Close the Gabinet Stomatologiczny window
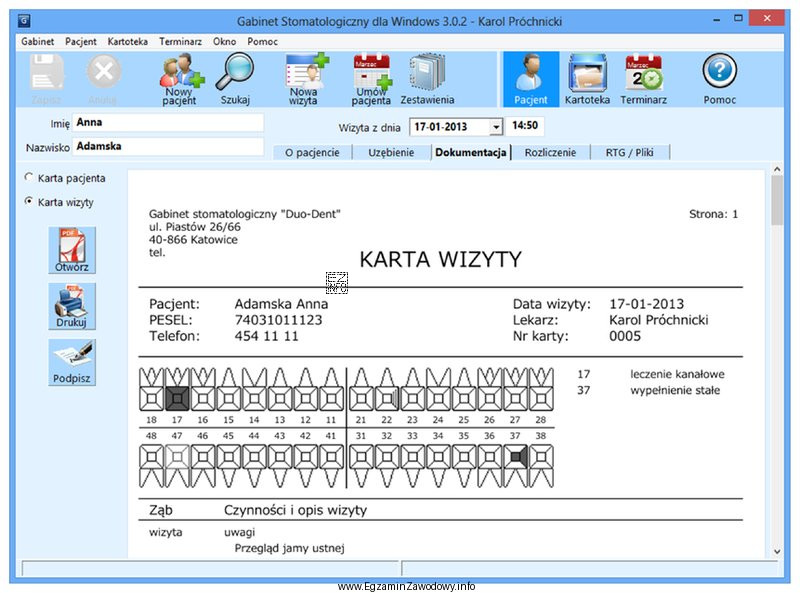Image resolution: width=800 pixels, height=593 pixels. 767,18
